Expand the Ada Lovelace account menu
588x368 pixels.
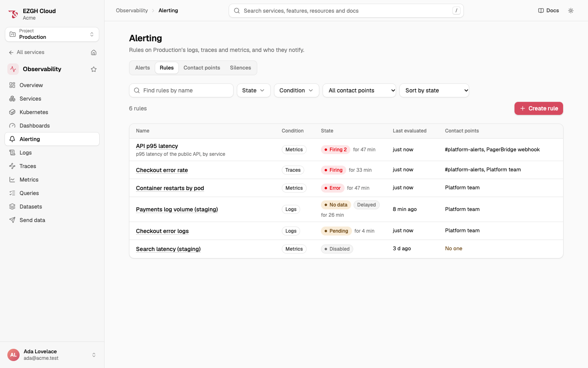pos(52,355)
